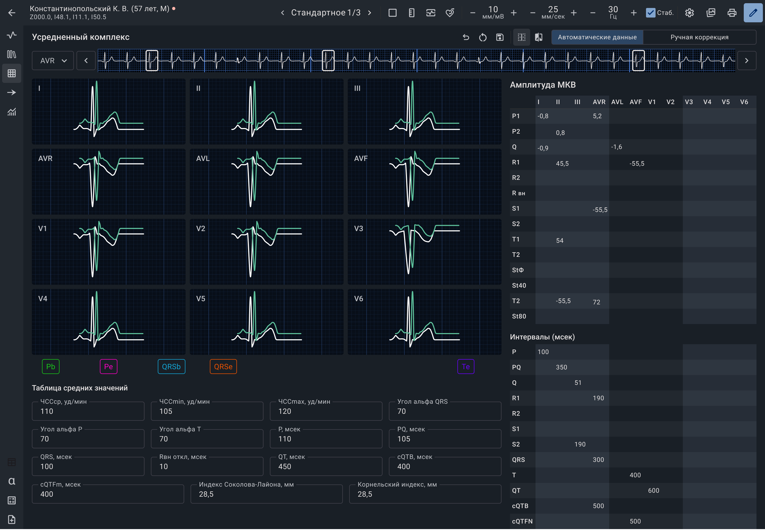The image size is (765, 532).
Task: Open the ECG waveform sidebar icon
Action: (x=12, y=35)
